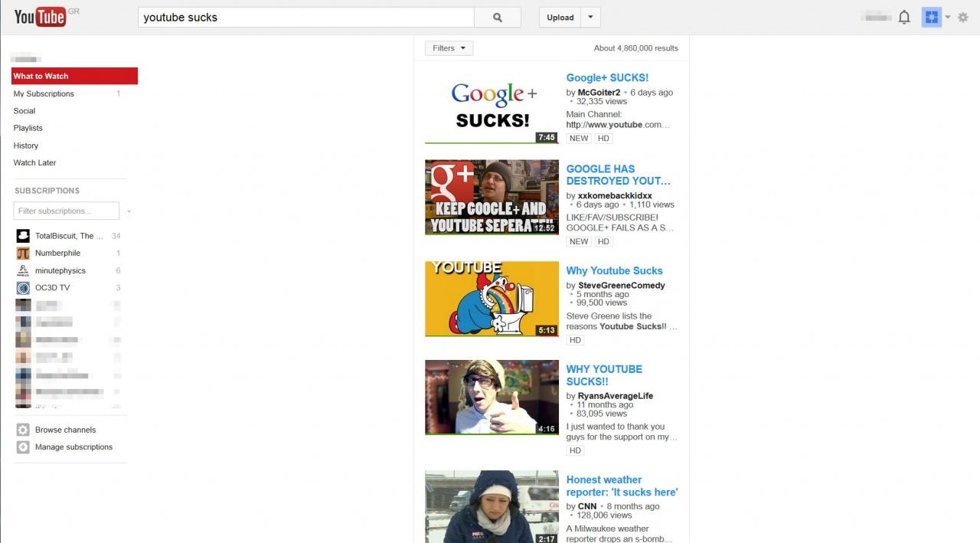Viewport: 980px width, 543px height.
Task: Visit the CNN channel link
Action: (x=587, y=506)
